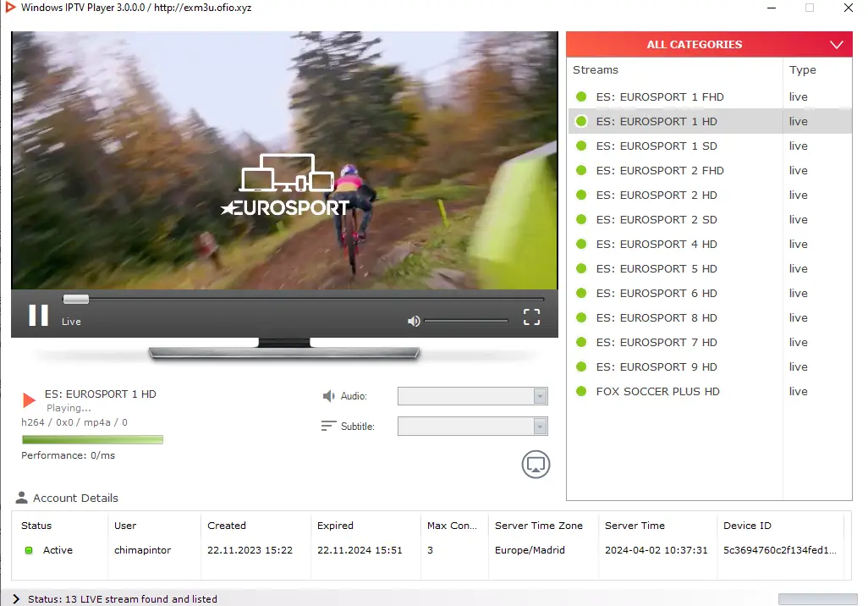This screenshot has width=868, height=606.
Task: Click the h264 codec info text
Action: click(74, 422)
